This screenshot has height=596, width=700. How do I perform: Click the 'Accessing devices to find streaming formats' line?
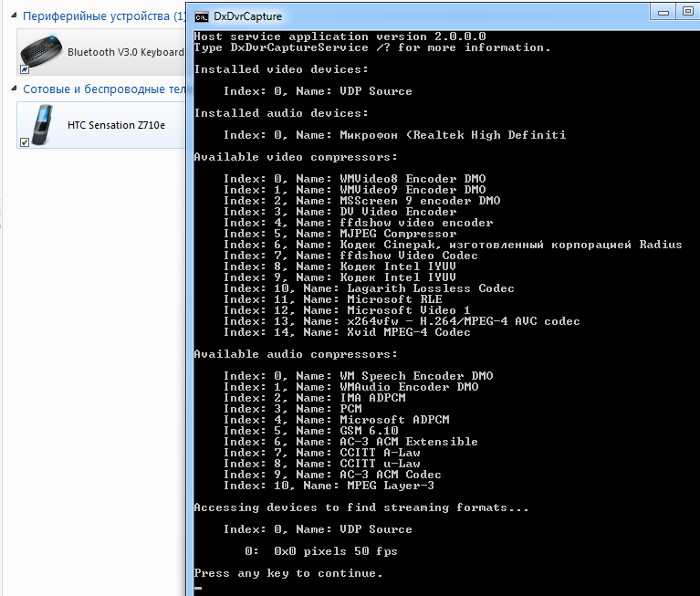[361, 507]
